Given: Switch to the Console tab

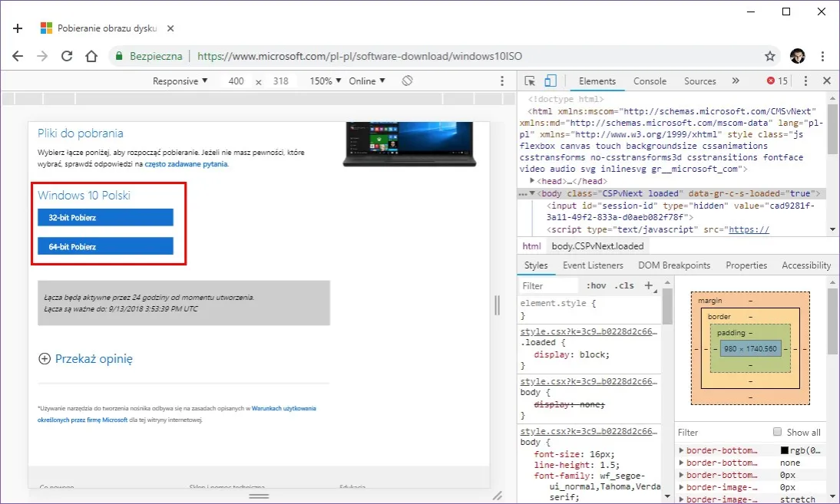Looking at the screenshot, I should coord(650,81).
